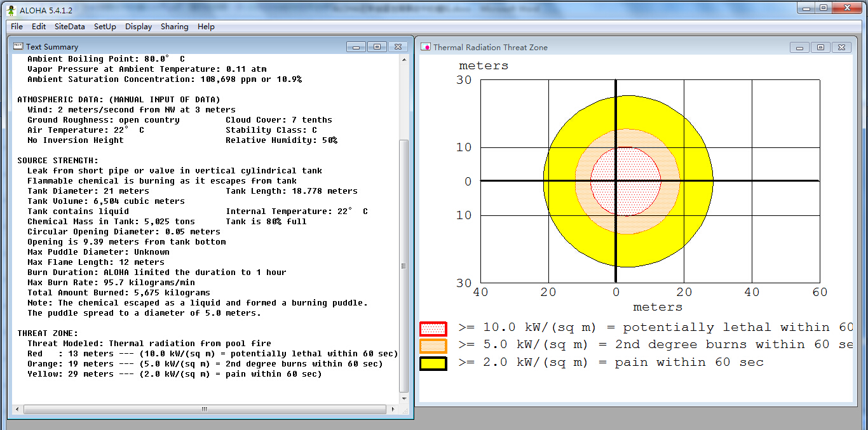Minimize the Text Summary window
Screen dimensions: 868x430
[x=356, y=47]
